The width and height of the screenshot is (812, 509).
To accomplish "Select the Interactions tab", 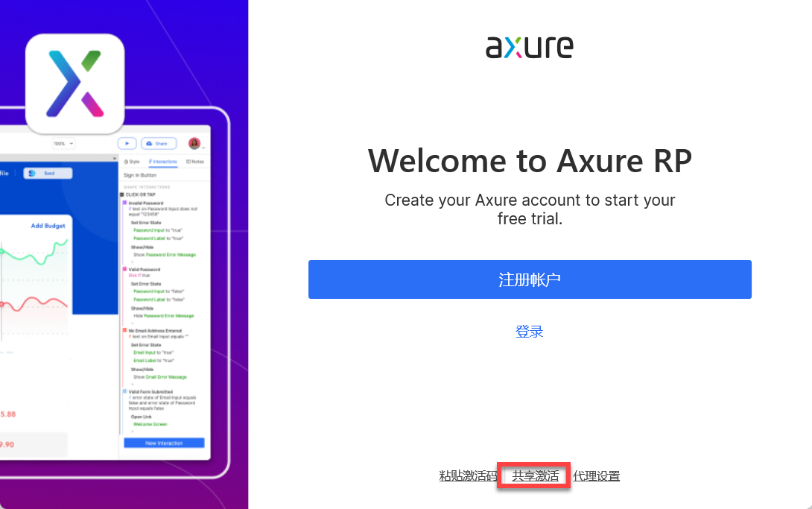I will click(162, 161).
